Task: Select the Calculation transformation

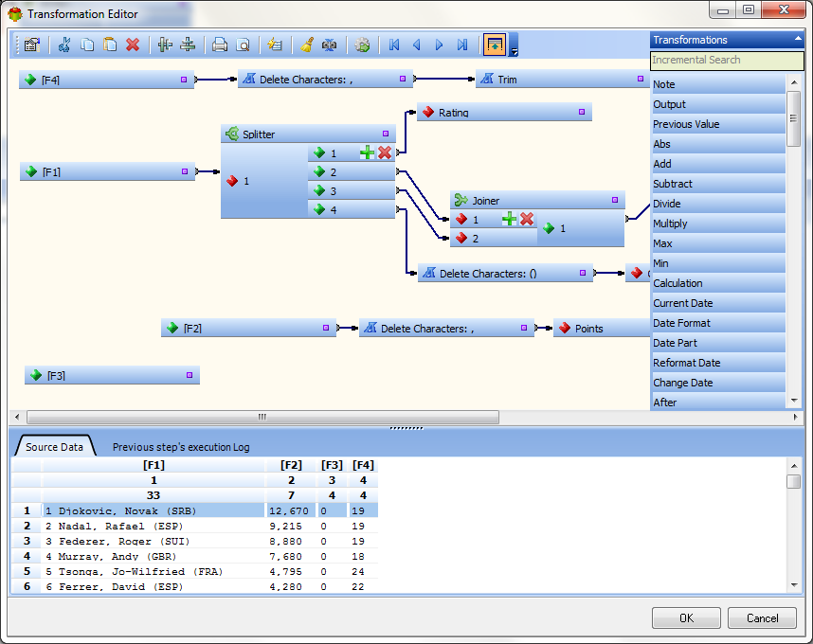Action: (718, 283)
